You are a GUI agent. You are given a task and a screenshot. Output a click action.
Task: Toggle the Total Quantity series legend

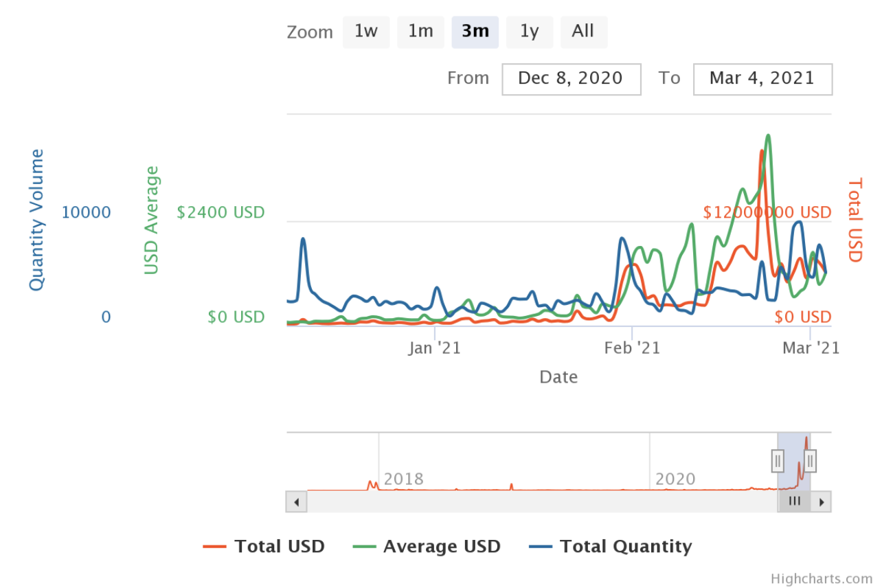tap(611, 547)
